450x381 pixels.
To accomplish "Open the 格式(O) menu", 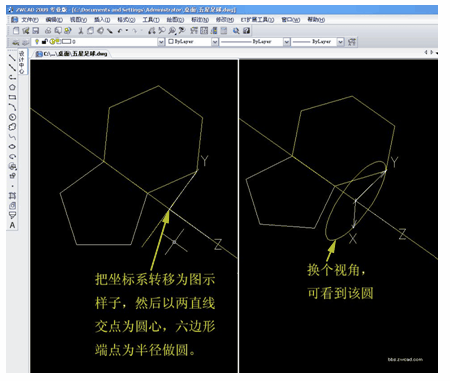I will pos(126,20).
